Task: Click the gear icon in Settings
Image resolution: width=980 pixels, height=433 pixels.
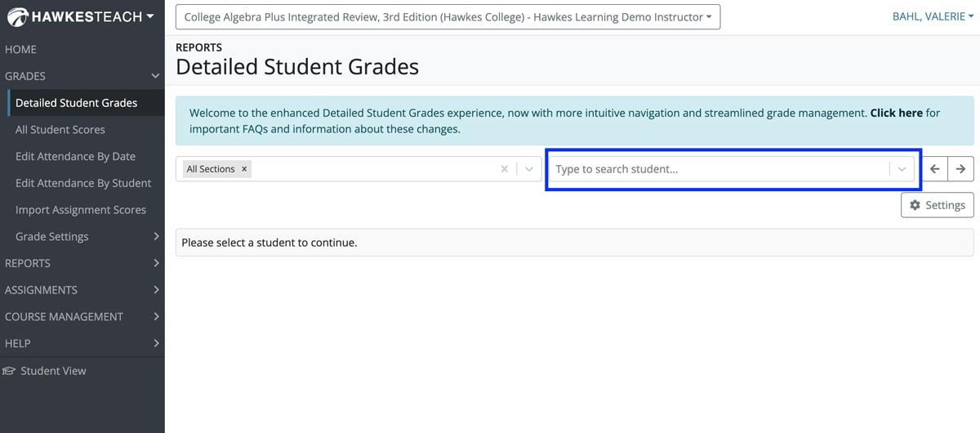Action: 915,205
